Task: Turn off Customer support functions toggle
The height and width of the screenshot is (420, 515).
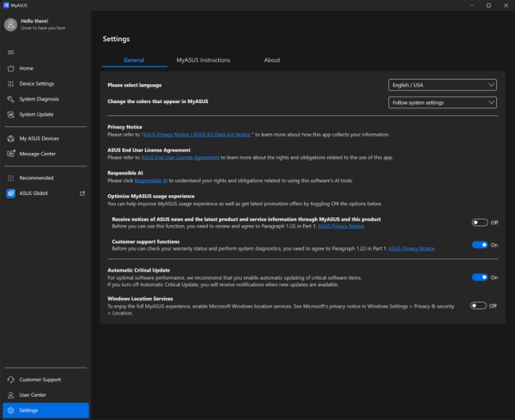Action: (x=480, y=245)
